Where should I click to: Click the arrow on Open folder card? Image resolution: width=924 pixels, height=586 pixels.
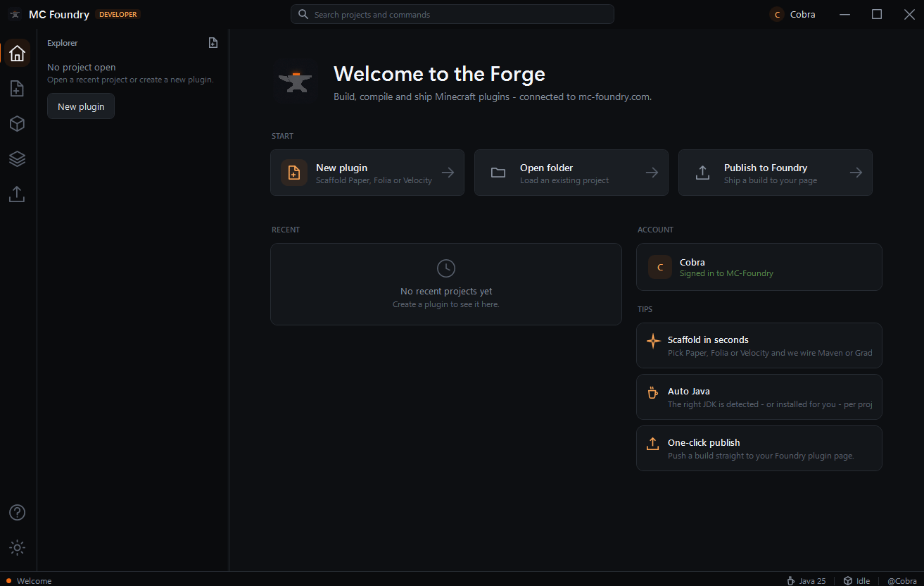tap(652, 173)
